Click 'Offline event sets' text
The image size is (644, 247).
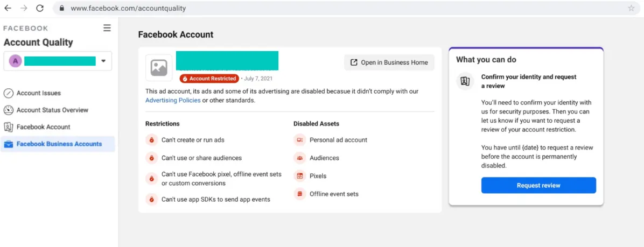point(334,194)
